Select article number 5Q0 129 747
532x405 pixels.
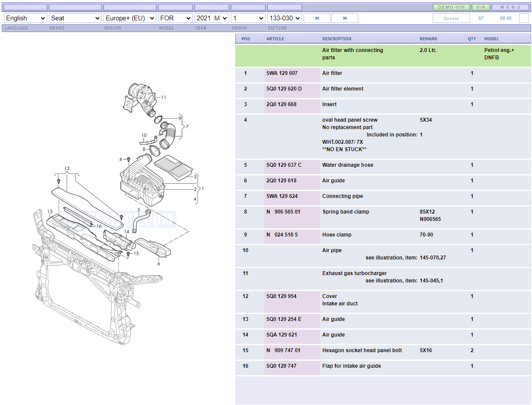[282, 366]
